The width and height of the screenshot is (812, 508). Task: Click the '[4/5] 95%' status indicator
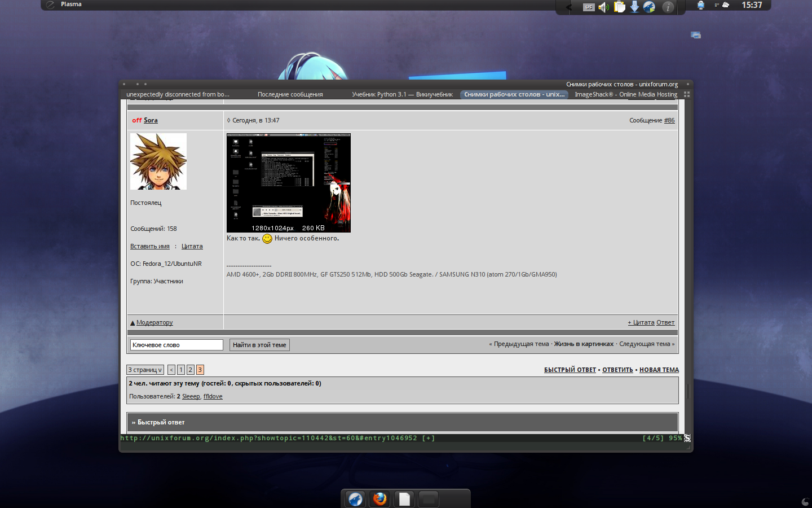pos(662,438)
